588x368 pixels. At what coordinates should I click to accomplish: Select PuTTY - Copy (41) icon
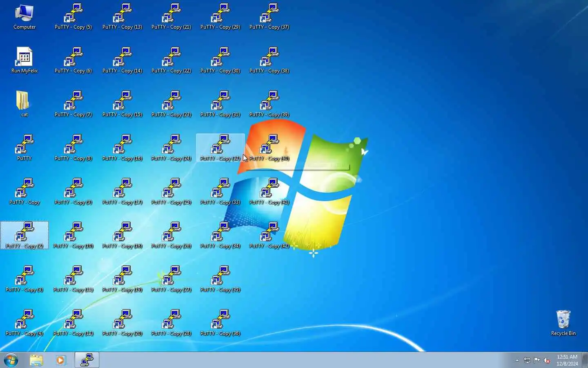click(x=269, y=192)
